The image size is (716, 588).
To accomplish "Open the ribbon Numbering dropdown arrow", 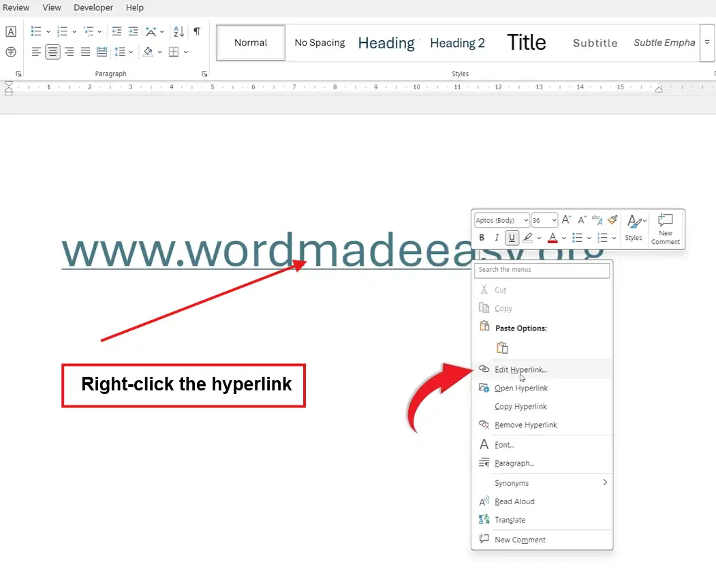I will (x=74, y=32).
